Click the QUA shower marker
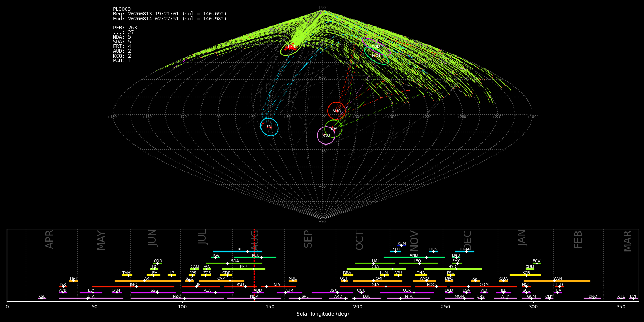 tap(503, 281)
